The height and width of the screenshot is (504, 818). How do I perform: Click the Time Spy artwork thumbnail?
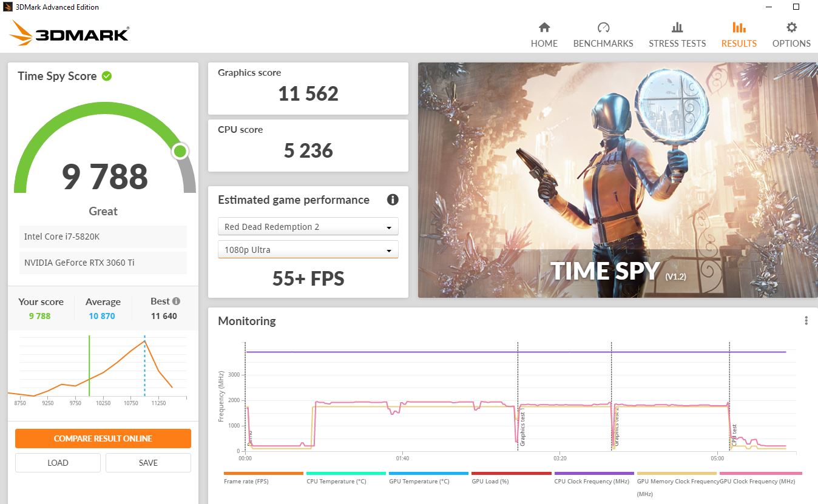[618, 180]
